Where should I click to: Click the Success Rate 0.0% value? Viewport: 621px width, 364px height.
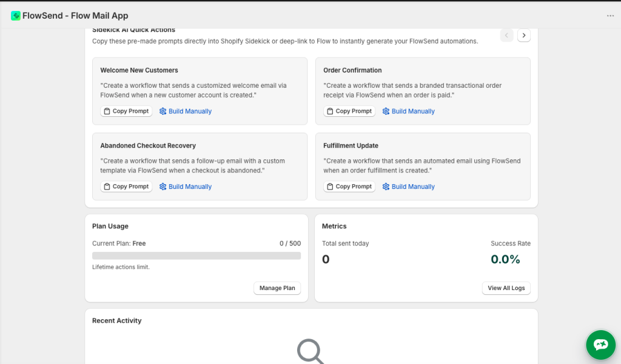(x=505, y=259)
